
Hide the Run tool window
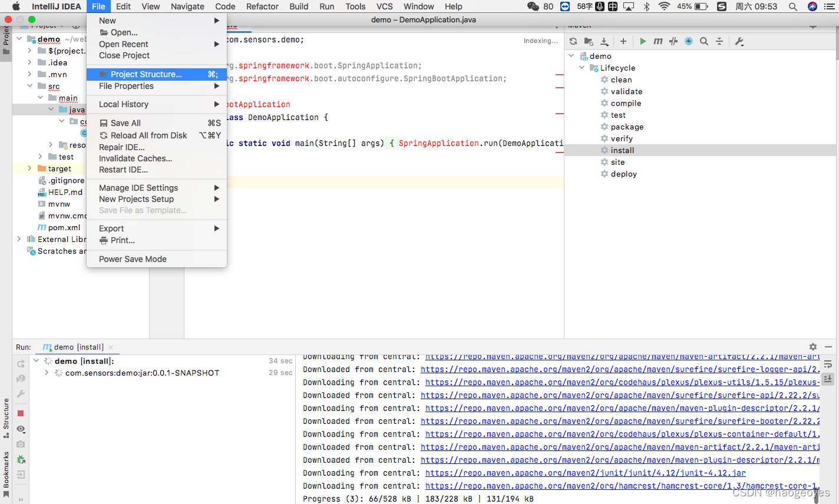point(828,347)
